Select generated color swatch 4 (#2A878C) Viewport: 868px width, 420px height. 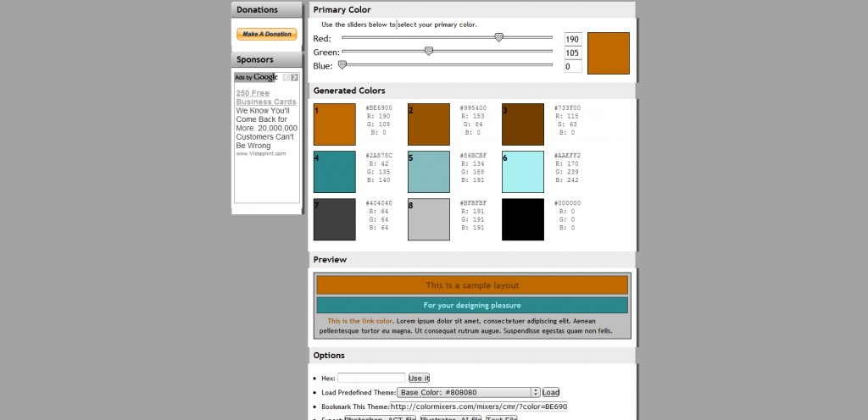(x=334, y=172)
